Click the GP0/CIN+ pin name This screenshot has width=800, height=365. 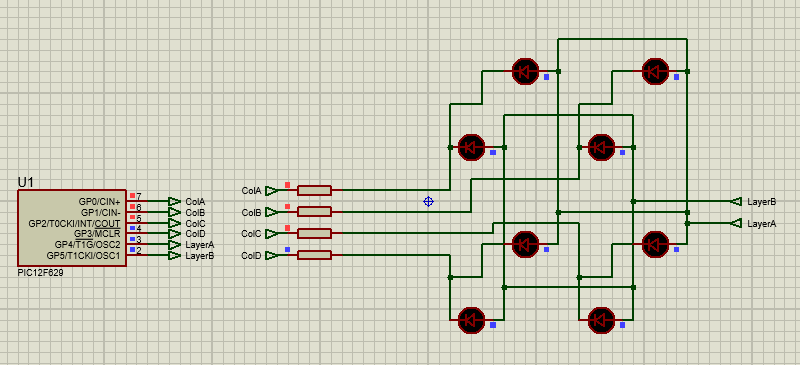99,202
